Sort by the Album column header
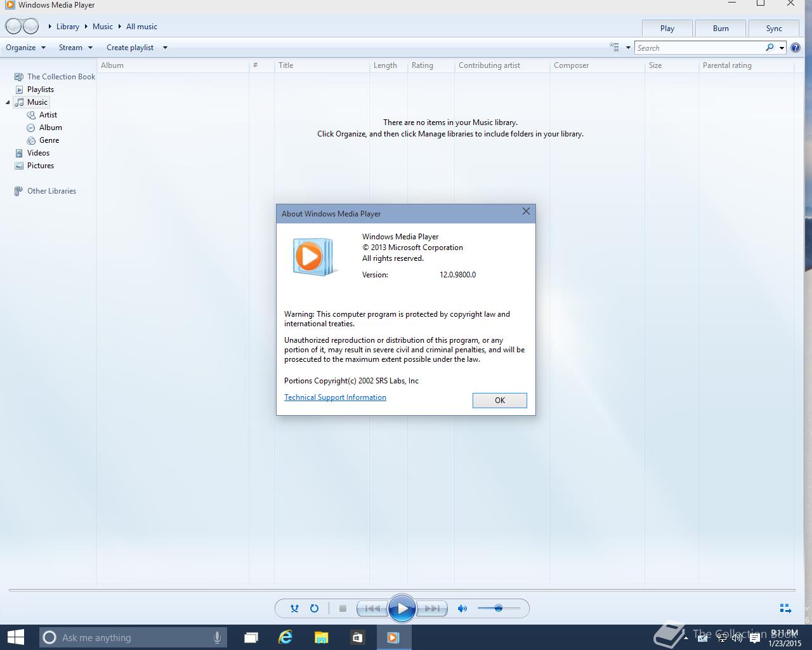Image resolution: width=812 pixels, height=650 pixels. [x=173, y=65]
